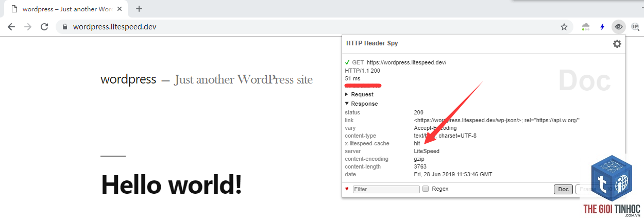The height and width of the screenshot is (218, 644).
Task: Click the address bar URL
Action: point(114,27)
